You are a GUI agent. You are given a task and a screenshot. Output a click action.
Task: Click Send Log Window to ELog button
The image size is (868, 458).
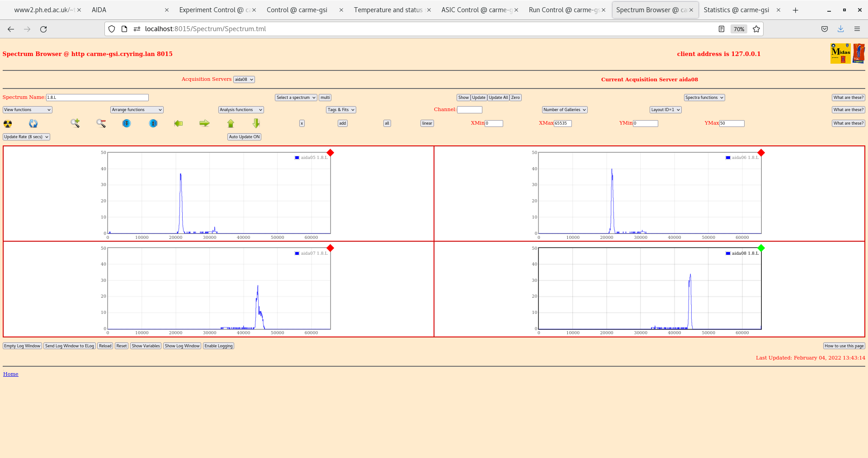[70, 346]
